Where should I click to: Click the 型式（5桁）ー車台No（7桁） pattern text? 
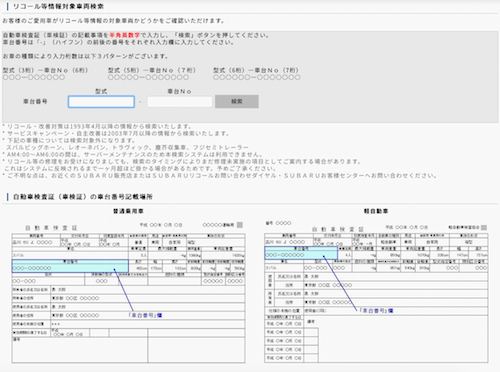pyautogui.click(x=152, y=70)
